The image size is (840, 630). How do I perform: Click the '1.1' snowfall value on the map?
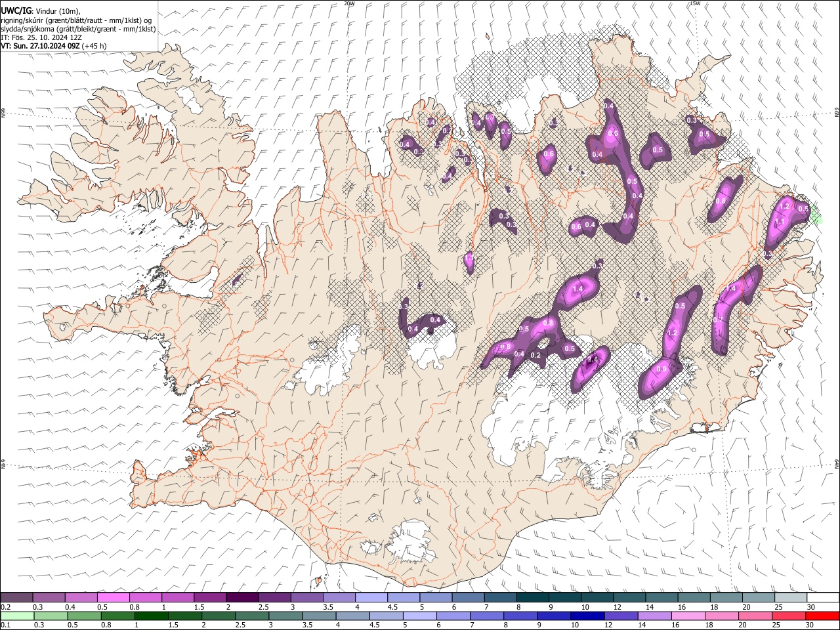(x=780, y=222)
